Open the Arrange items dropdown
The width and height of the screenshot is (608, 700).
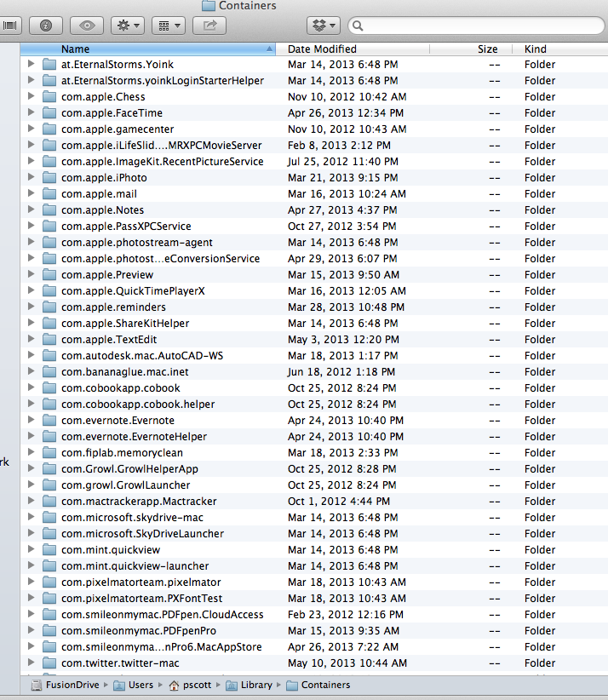[169, 26]
